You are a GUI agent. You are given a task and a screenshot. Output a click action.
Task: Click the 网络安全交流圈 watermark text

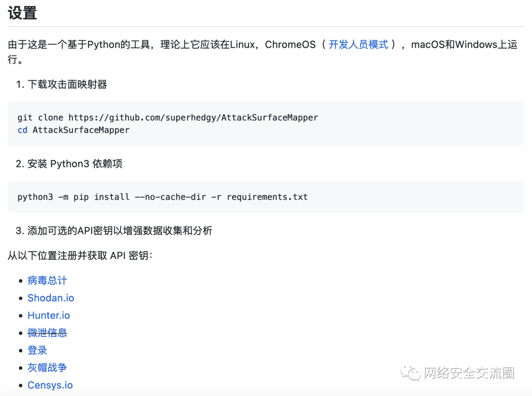coord(469,373)
